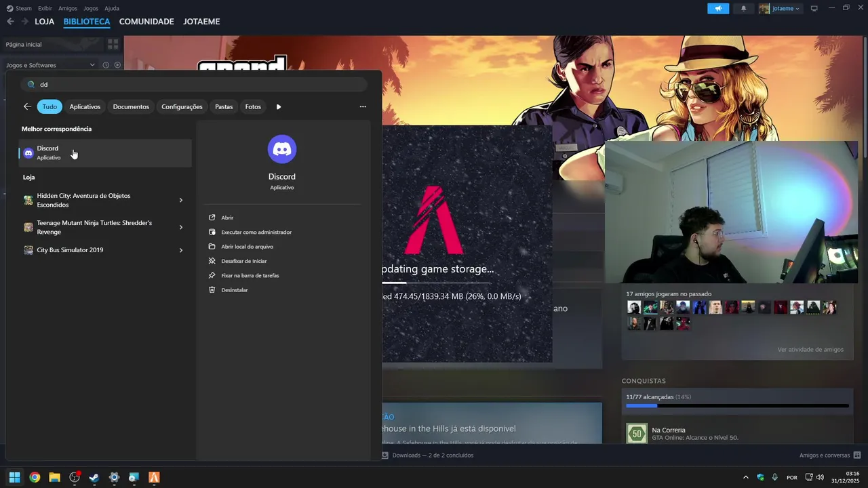Switch to the BIBLIOTECA tab
This screenshot has width=868, height=488.
pos(87,22)
